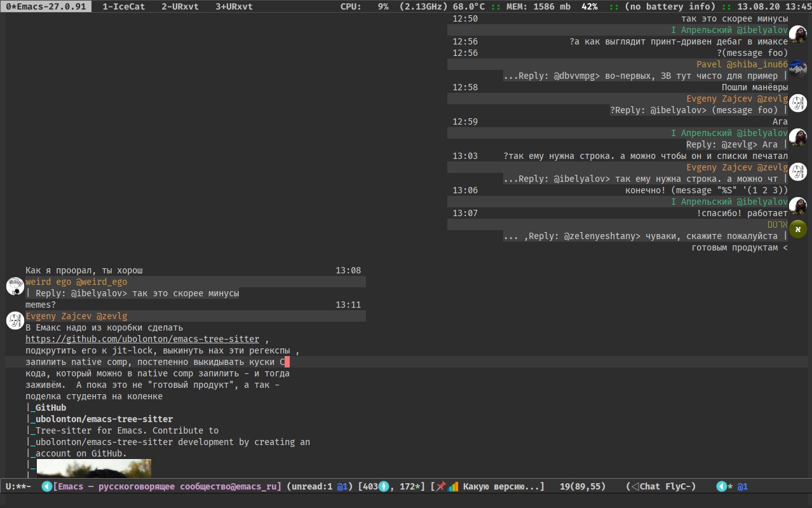Click 'готовым продуктам <' line in right pane
Screen dimensions: 812x508
pyautogui.click(x=740, y=247)
